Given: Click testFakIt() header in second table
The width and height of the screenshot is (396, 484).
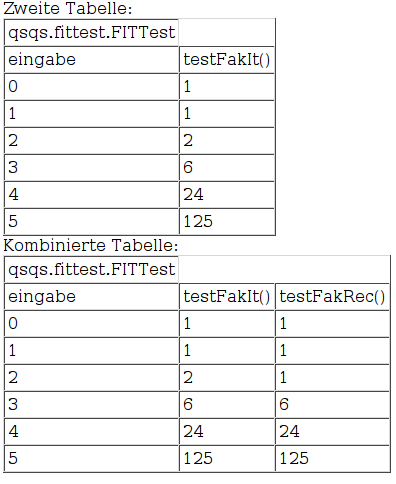Looking at the screenshot, I should pyautogui.click(x=227, y=60).
